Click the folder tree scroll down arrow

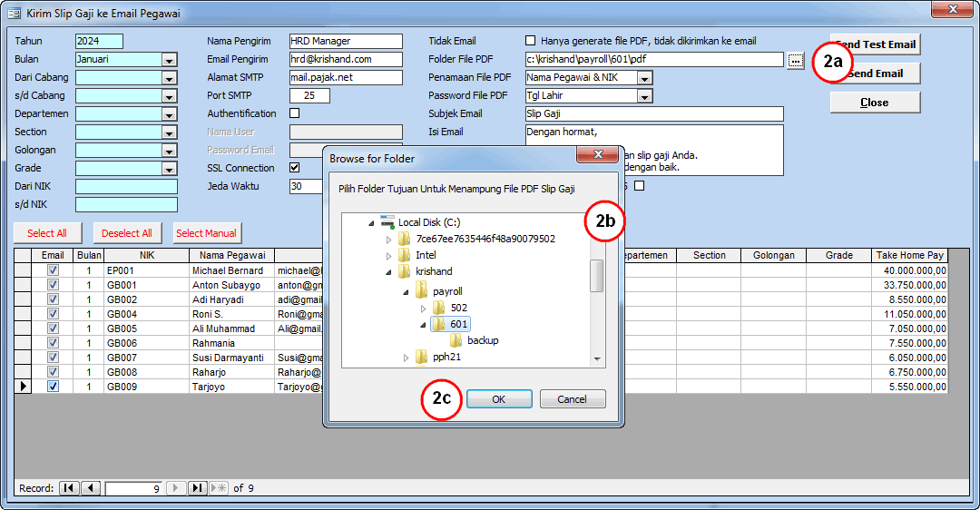click(597, 358)
